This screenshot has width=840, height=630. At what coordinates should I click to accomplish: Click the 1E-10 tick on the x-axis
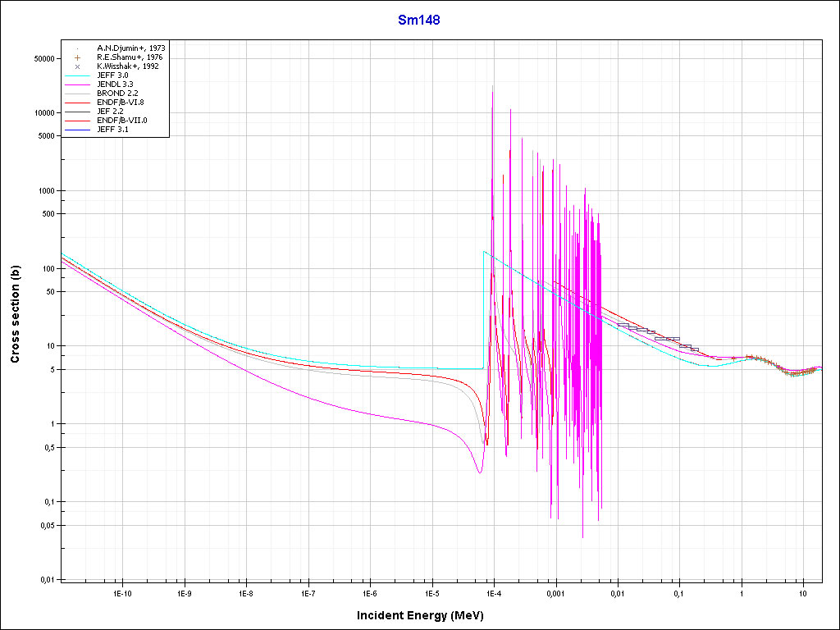[x=121, y=592]
